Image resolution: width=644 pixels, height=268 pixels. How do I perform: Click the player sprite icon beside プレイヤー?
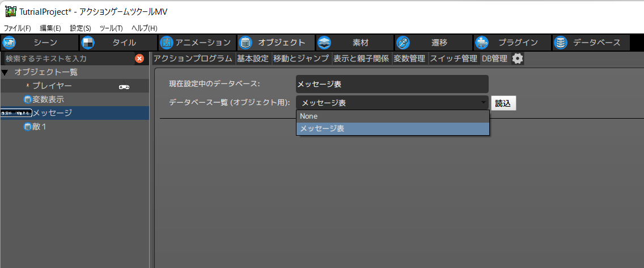pos(28,86)
